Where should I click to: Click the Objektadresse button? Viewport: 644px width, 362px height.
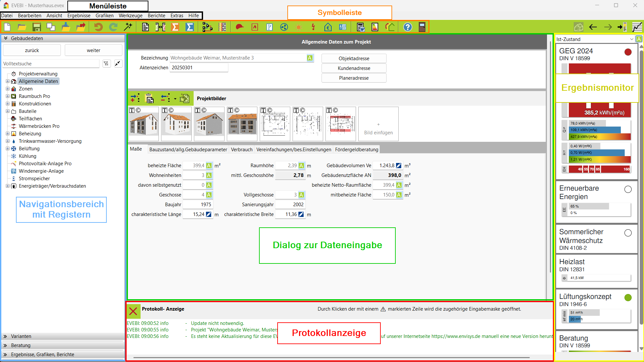coord(354,59)
